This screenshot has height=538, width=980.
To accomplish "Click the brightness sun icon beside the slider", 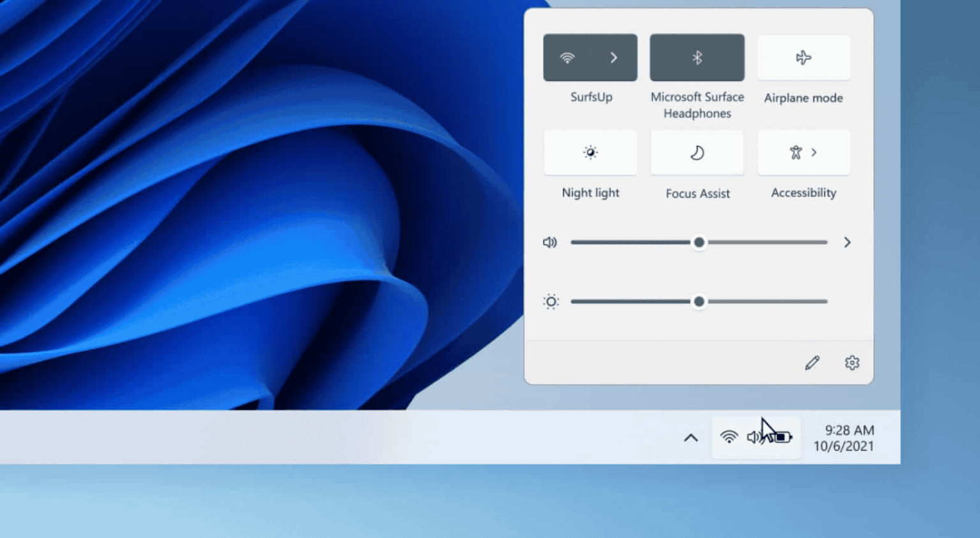I will point(550,301).
